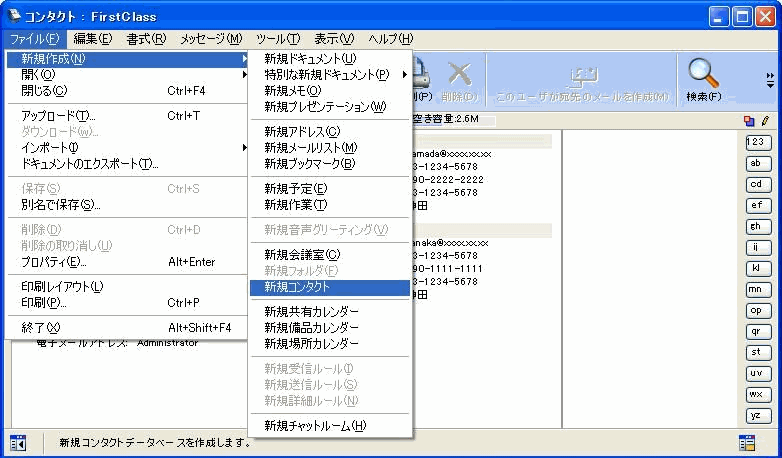
Task: Expand the toolbar overflow chevron
Action: pos(769,80)
